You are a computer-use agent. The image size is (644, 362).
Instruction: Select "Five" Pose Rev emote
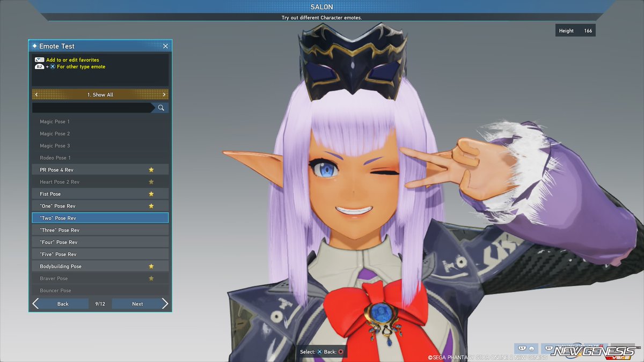100,254
